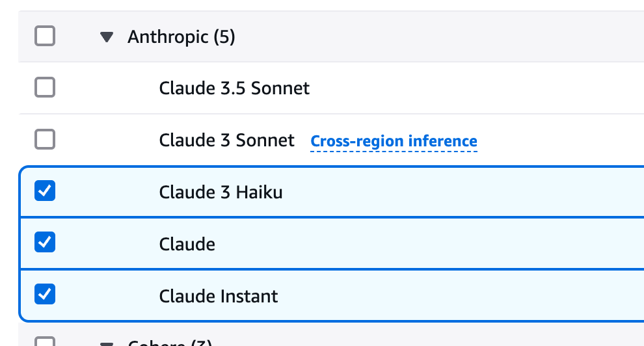Click the Claude Instant model name
The image size is (644, 346).
coord(218,296)
